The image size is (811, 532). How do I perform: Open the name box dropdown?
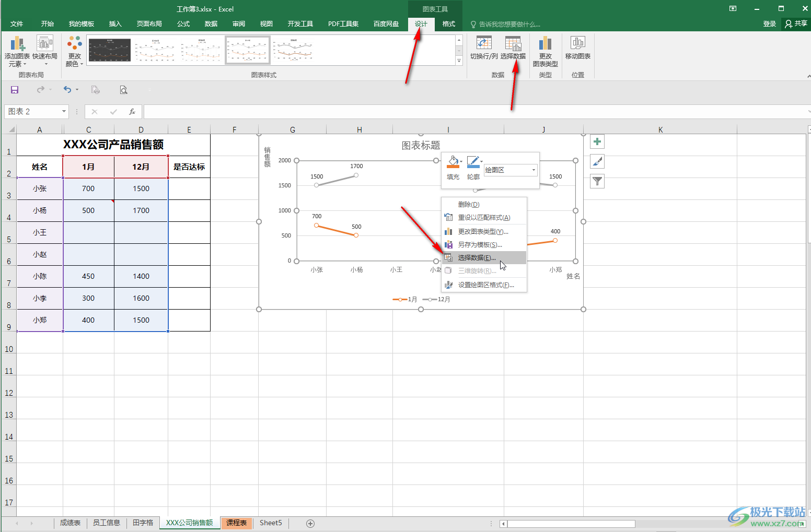click(x=64, y=111)
